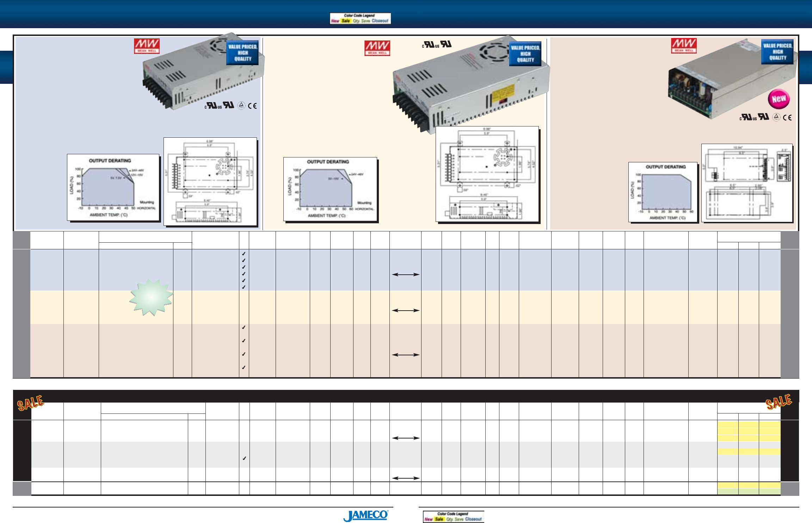The height and width of the screenshot is (523, 812).
Task: Click the CE mark in the right panel
Action: (x=787, y=118)
